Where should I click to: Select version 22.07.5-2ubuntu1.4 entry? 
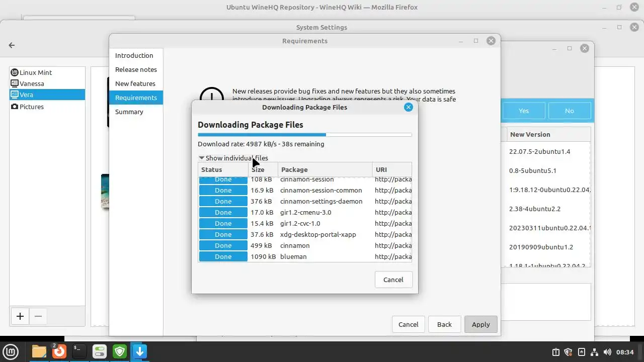pos(539,151)
